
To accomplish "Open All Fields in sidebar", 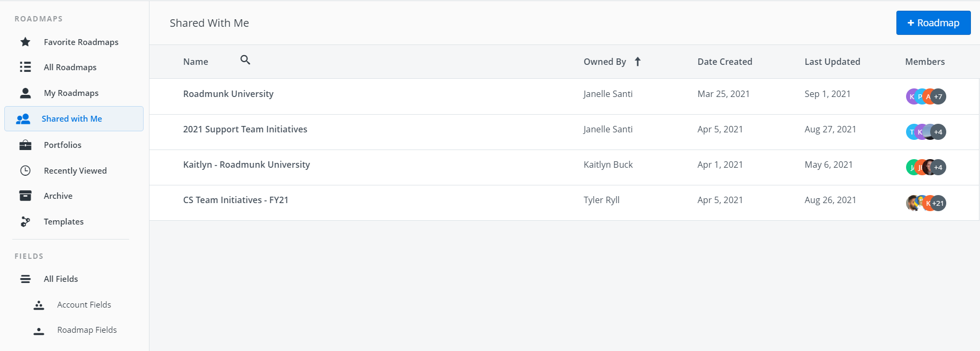I will click(61, 279).
